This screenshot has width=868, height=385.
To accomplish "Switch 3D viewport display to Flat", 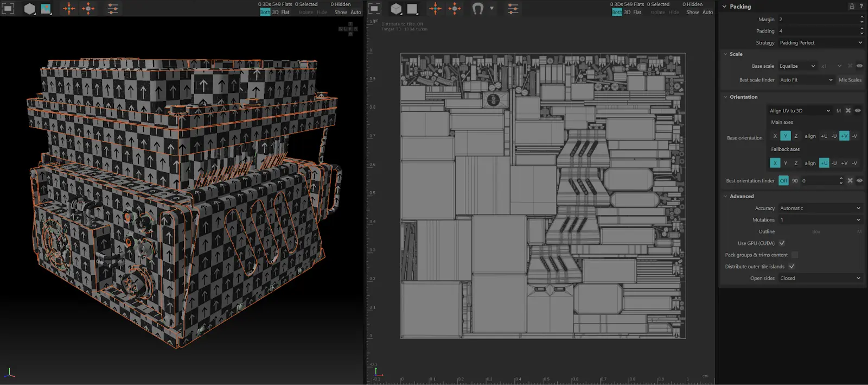I will [285, 12].
